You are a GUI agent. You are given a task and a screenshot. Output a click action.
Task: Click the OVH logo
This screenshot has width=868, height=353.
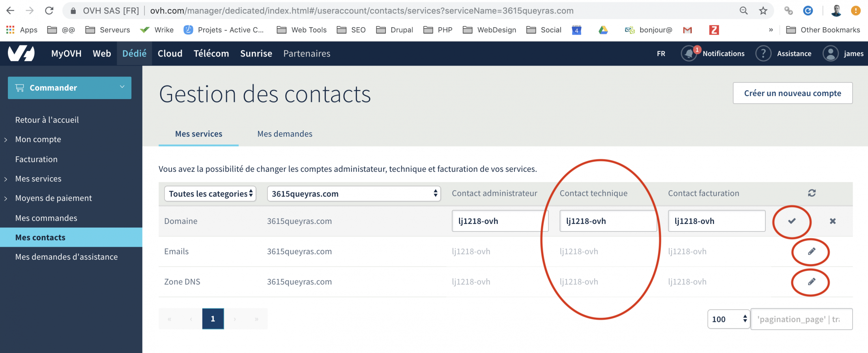click(21, 54)
